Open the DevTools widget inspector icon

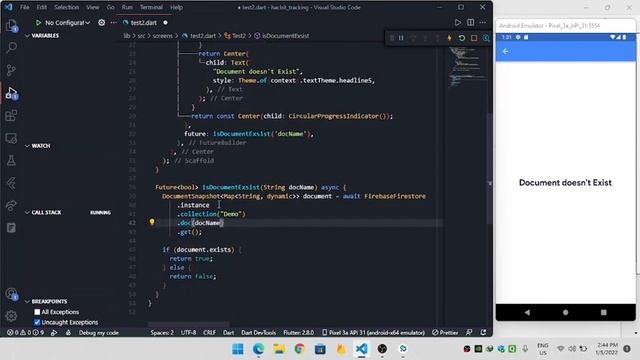coord(486,38)
